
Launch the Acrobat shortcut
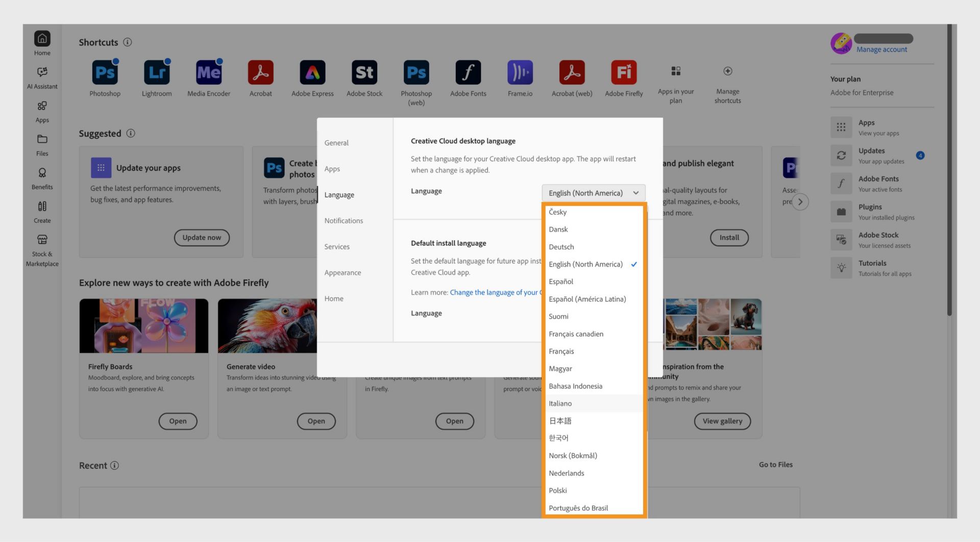tap(261, 73)
